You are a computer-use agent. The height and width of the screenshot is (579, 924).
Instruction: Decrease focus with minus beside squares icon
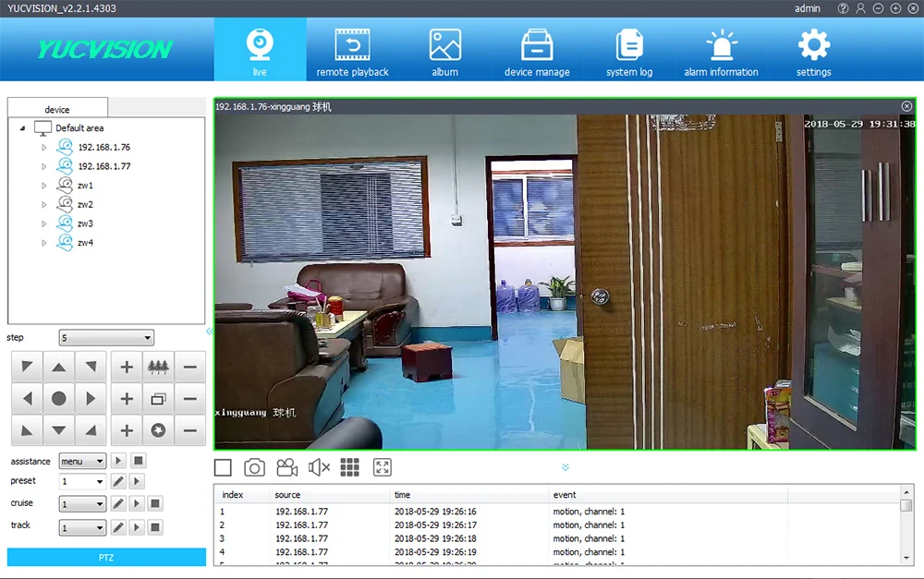click(x=189, y=398)
